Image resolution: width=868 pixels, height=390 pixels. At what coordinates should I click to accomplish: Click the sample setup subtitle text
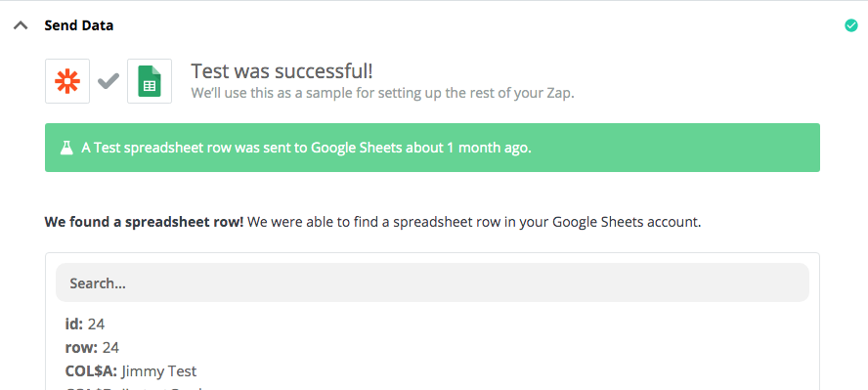coord(382,93)
